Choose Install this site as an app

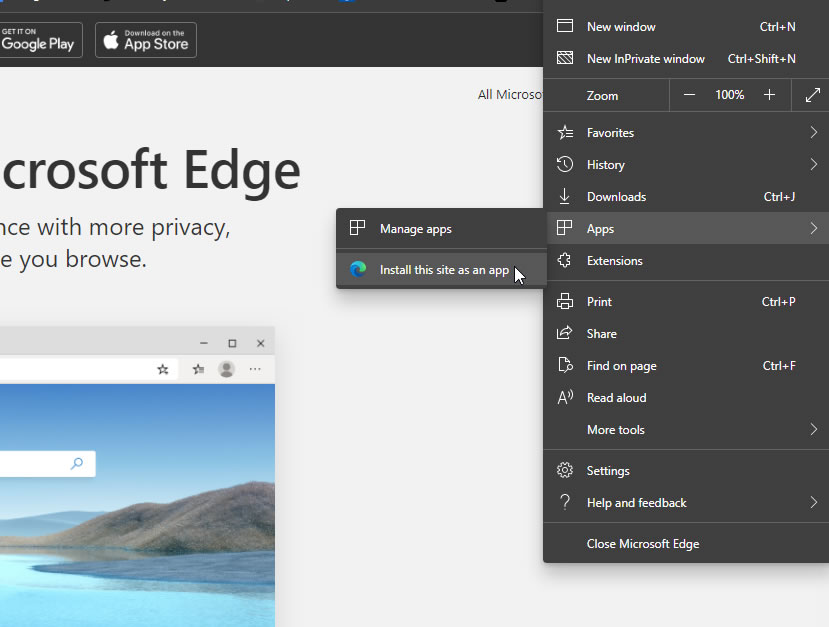tap(441, 270)
